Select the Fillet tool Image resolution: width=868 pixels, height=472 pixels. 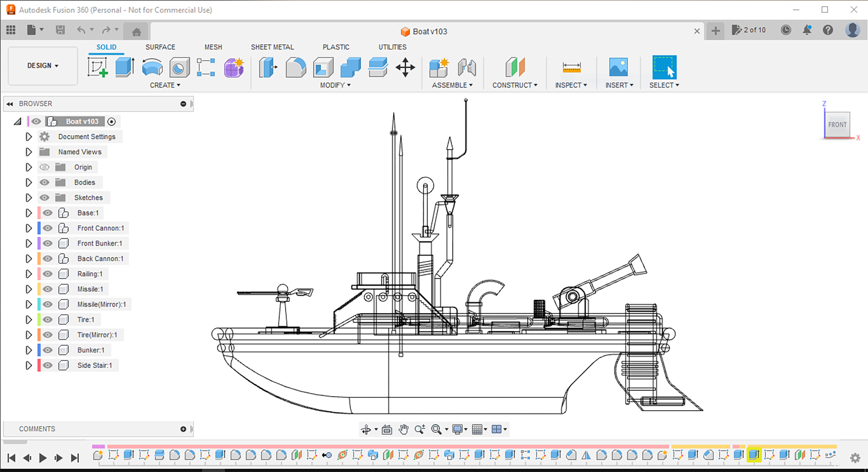tap(296, 67)
